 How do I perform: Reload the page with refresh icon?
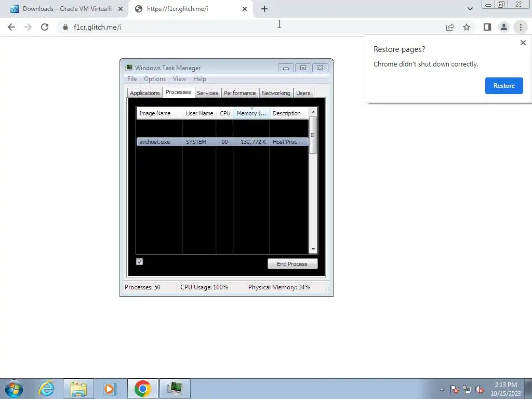click(x=45, y=27)
